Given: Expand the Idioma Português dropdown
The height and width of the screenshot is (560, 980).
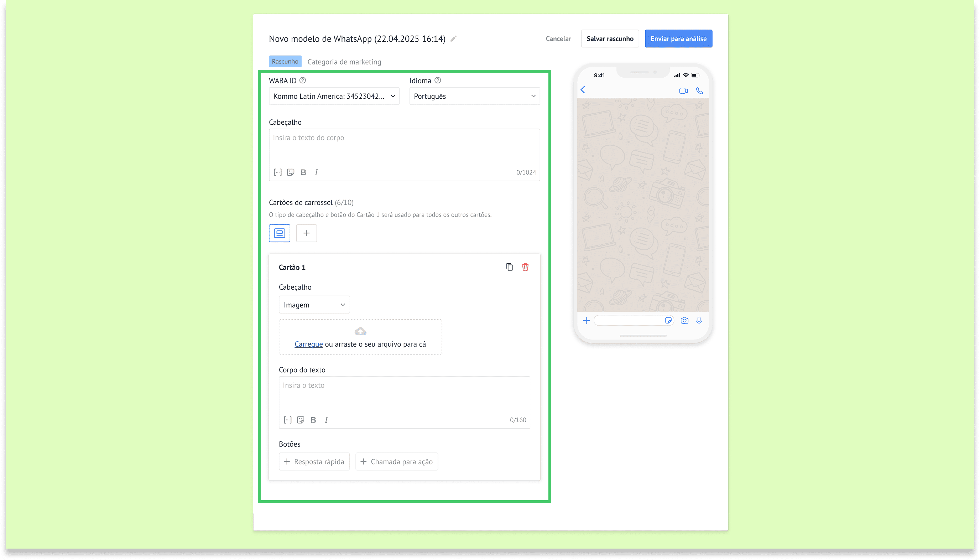Looking at the screenshot, I should click(474, 96).
